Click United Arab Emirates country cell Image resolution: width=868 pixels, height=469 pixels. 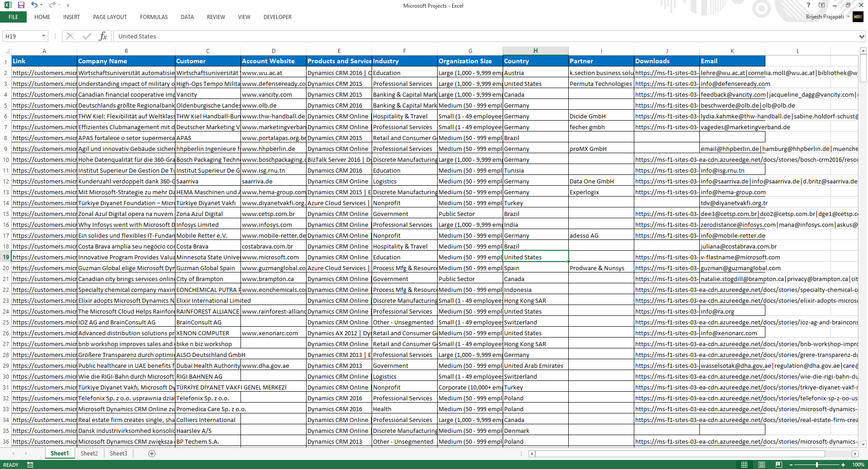(536, 366)
